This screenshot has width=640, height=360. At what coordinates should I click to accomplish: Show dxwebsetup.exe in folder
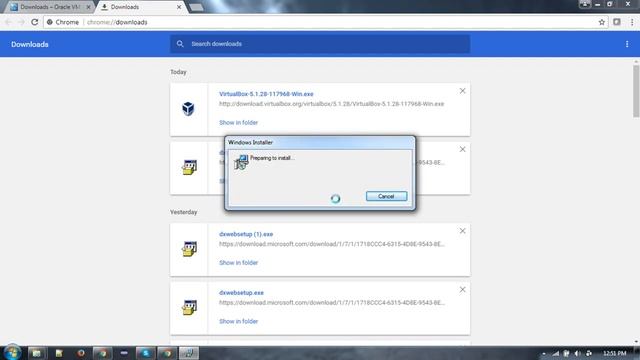(238, 321)
